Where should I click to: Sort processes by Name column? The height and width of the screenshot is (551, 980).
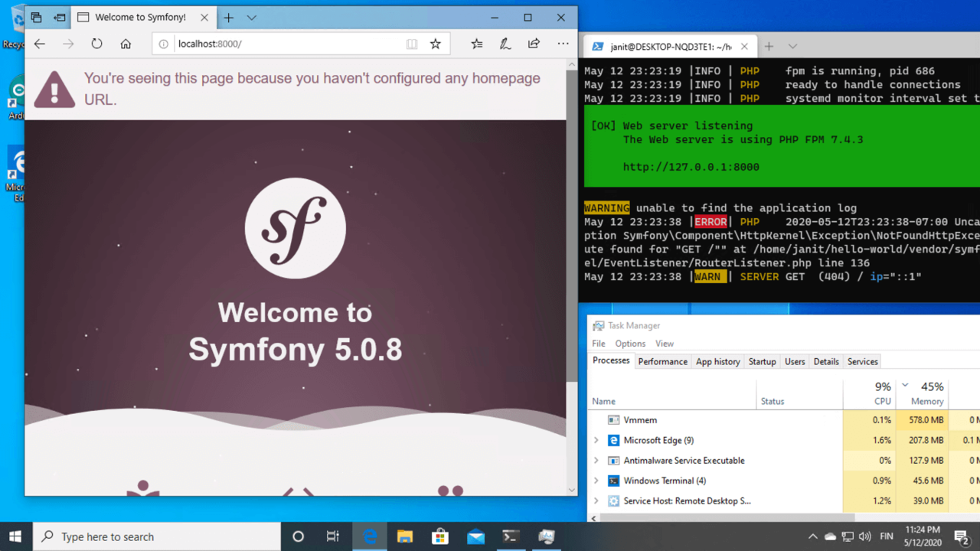(672, 394)
